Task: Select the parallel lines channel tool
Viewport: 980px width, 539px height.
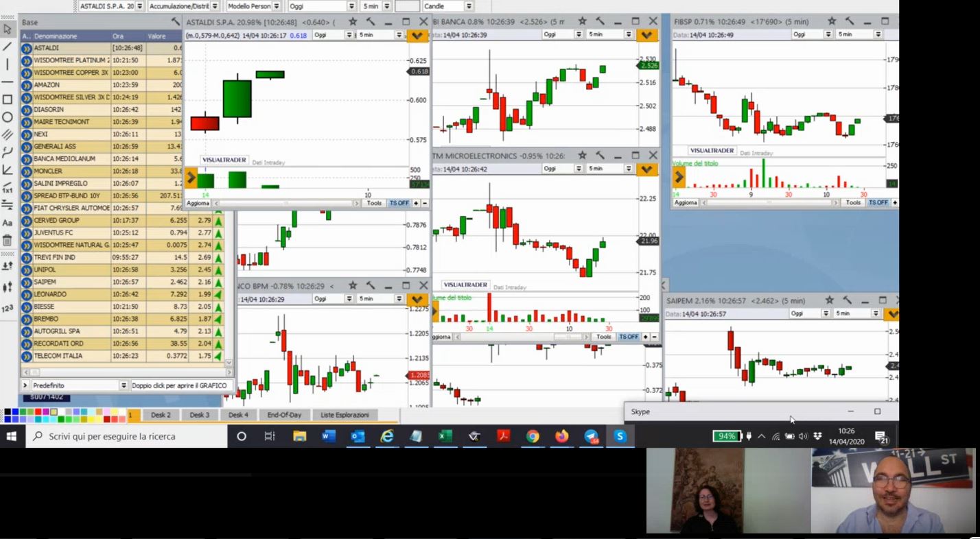Action: (8, 134)
